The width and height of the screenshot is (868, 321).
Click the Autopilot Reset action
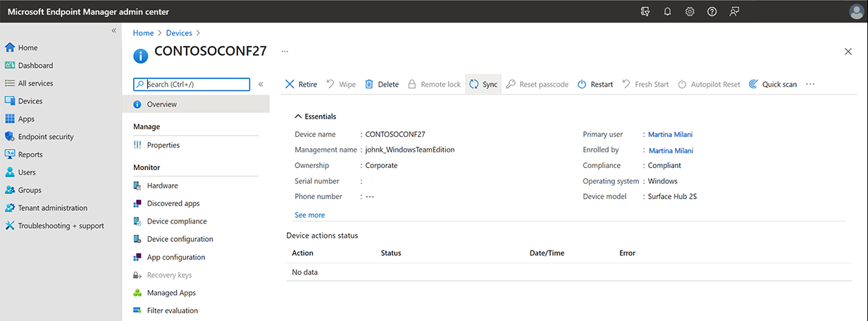point(709,84)
